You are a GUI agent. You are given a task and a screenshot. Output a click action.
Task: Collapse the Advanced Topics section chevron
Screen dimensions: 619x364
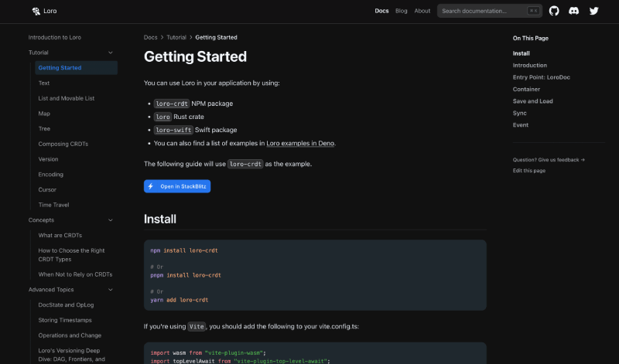111,290
